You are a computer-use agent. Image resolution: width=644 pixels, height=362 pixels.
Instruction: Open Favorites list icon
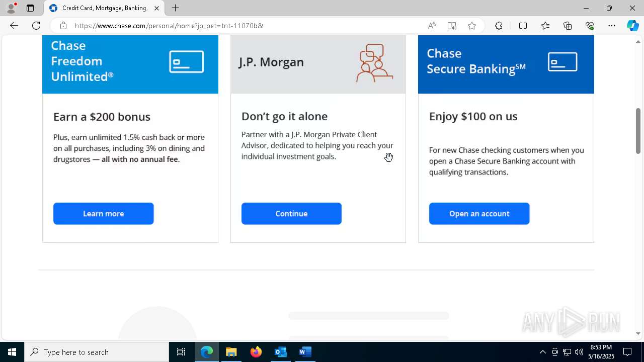[545, 26]
